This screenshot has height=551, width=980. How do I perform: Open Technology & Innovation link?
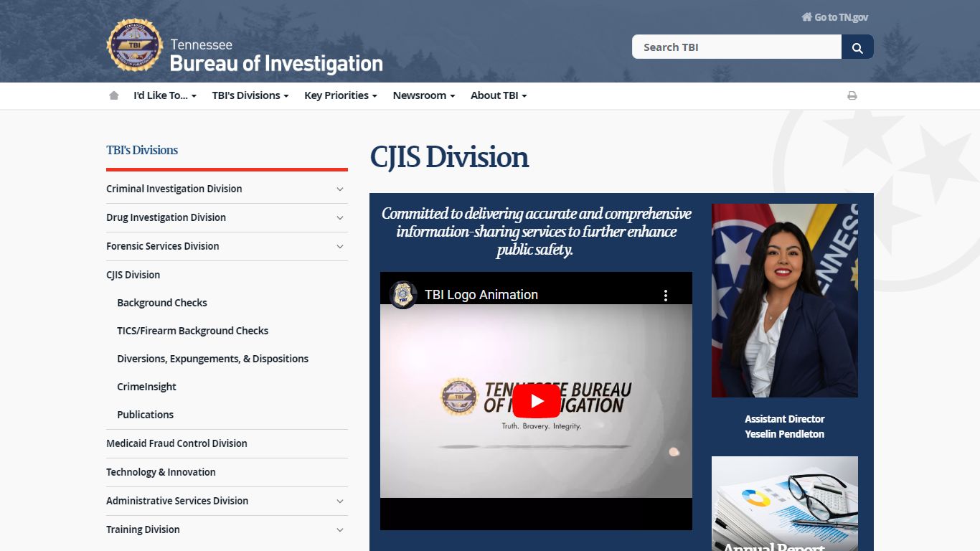click(161, 472)
